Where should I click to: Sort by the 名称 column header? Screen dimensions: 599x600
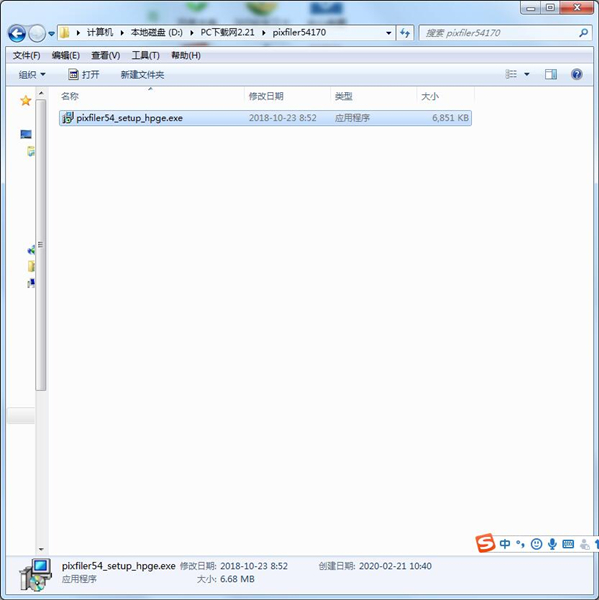pyautogui.click(x=151, y=96)
